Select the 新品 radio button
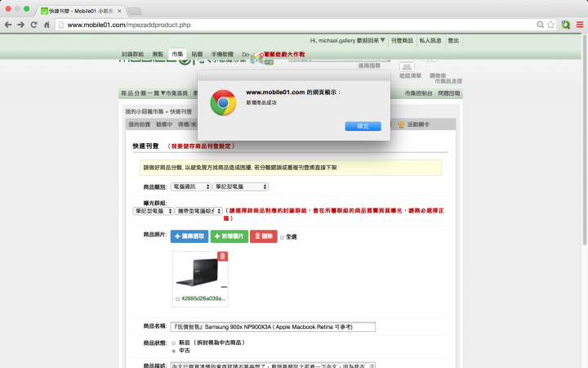Viewport: 588px width, 368px height. click(x=174, y=343)
